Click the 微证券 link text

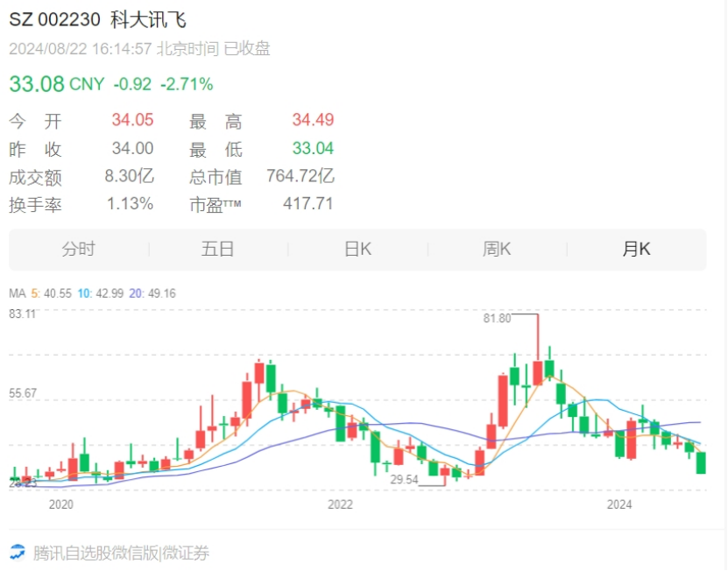click(186, 553)
